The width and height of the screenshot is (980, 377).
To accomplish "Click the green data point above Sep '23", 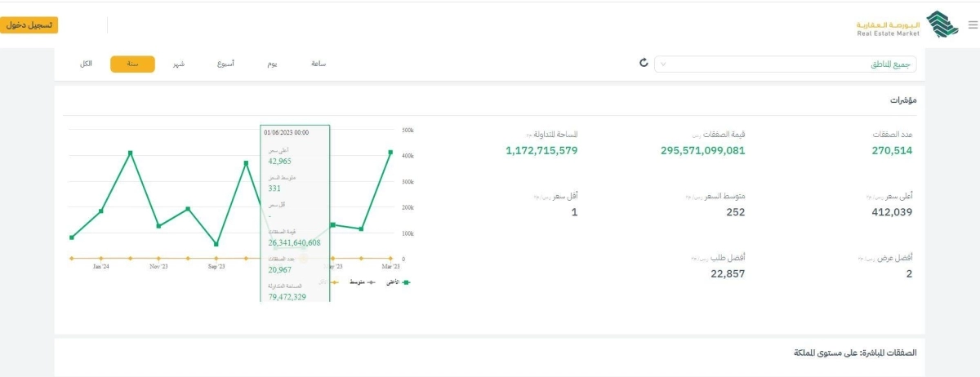I will (x=216, y=244).
